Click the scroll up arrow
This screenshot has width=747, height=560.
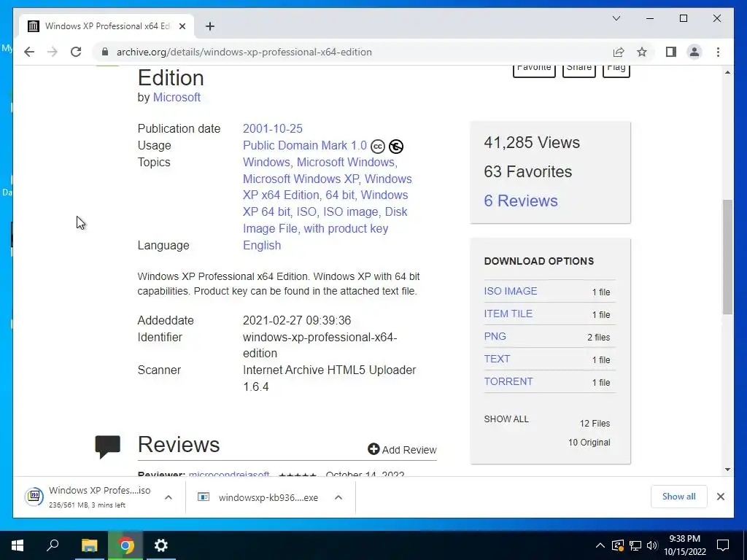[727, 72]
